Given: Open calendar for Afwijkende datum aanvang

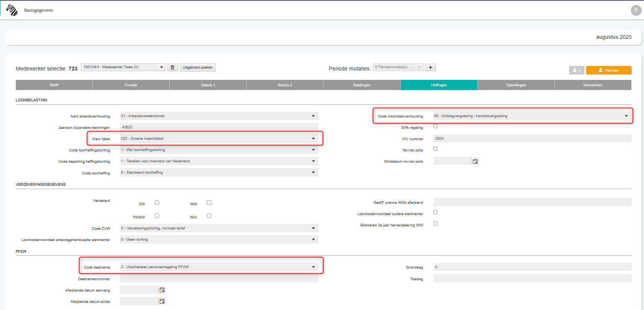Looking at the screenshot, I should [162, 290].
